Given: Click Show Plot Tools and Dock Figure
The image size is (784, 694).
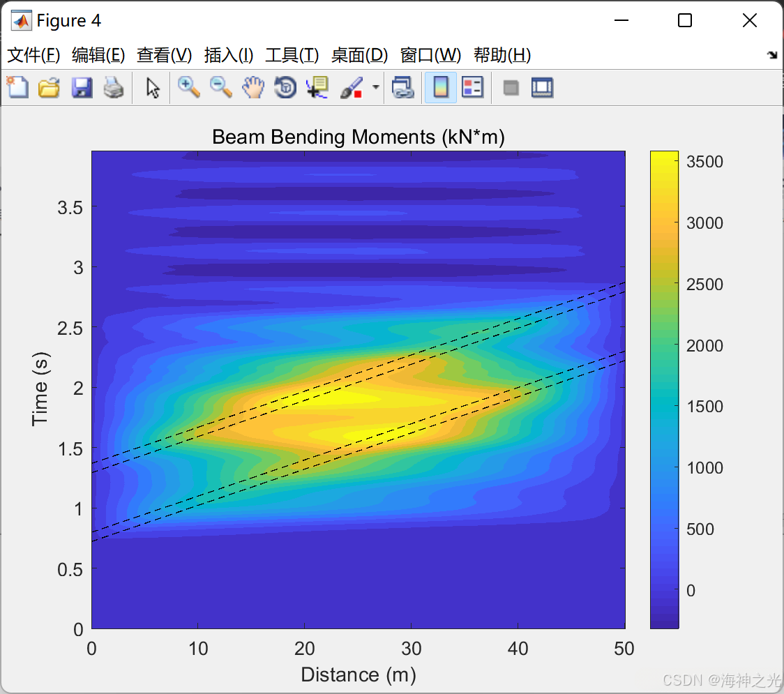Looking at the screenshot, I should click(x=542, y=87).
